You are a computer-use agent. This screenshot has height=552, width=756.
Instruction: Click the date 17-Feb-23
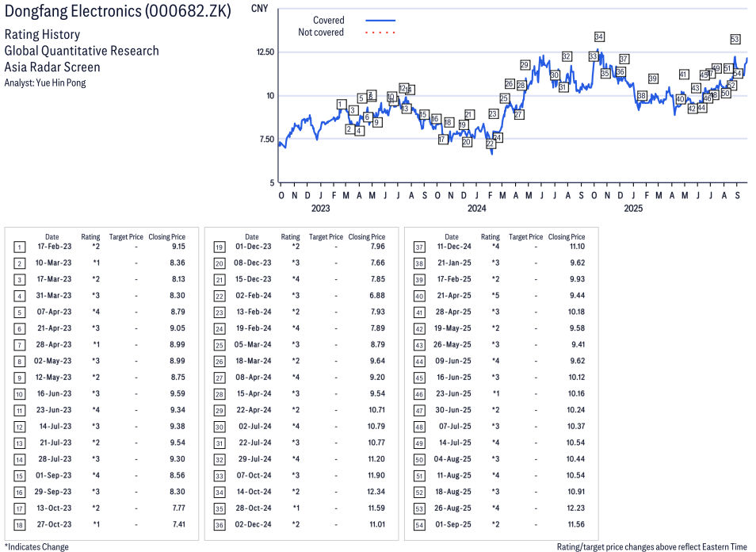(x=55, y=246)
